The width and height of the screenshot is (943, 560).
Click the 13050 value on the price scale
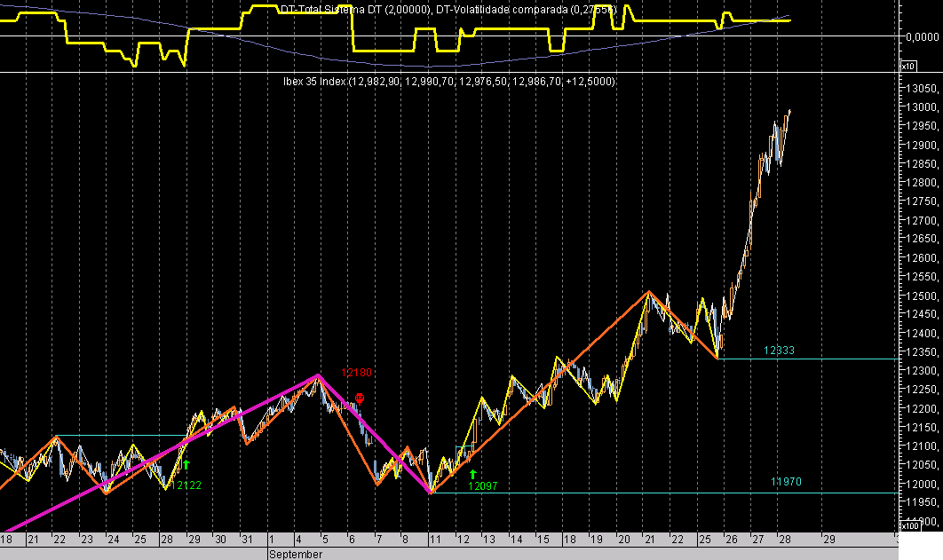(x=923, y=89)
